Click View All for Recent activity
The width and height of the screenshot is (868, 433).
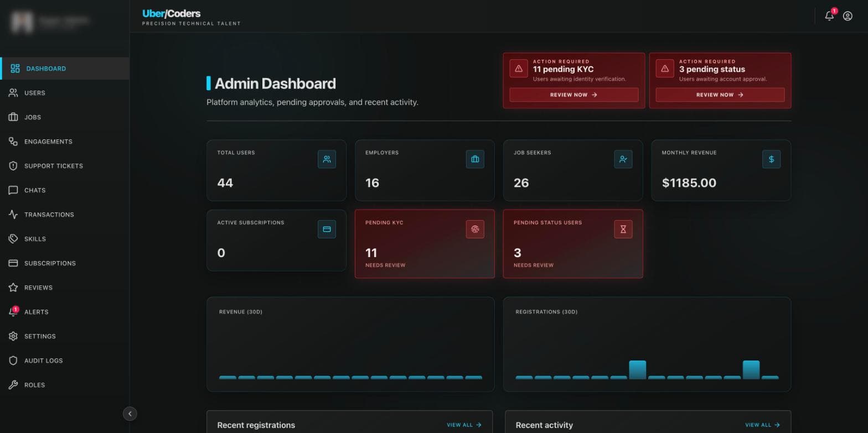pos(762,425)
